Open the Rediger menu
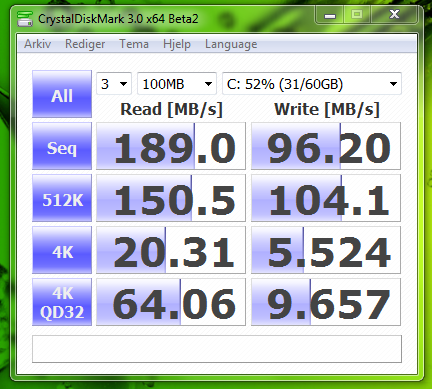The image size is (432, 389). click(85, 44)
